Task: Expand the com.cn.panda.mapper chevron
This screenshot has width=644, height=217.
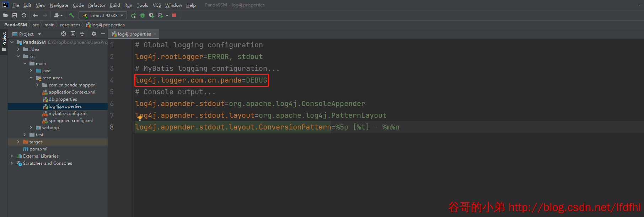Action: pos(37,85)
